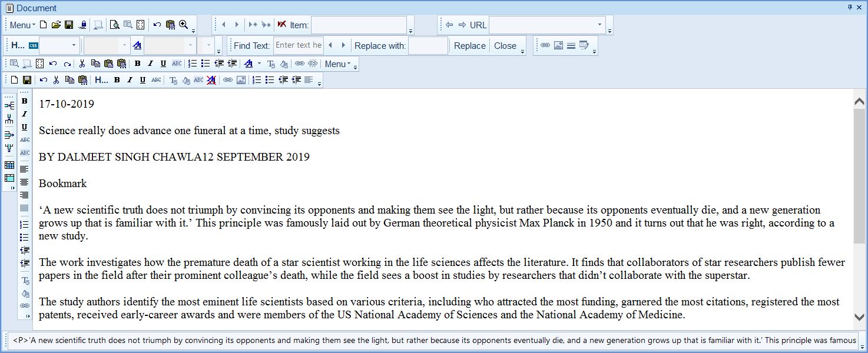This screenshot has height=353, width=868.
Task: Open print preview with the page-magnifier icon
Action: [x=114, y=25]
